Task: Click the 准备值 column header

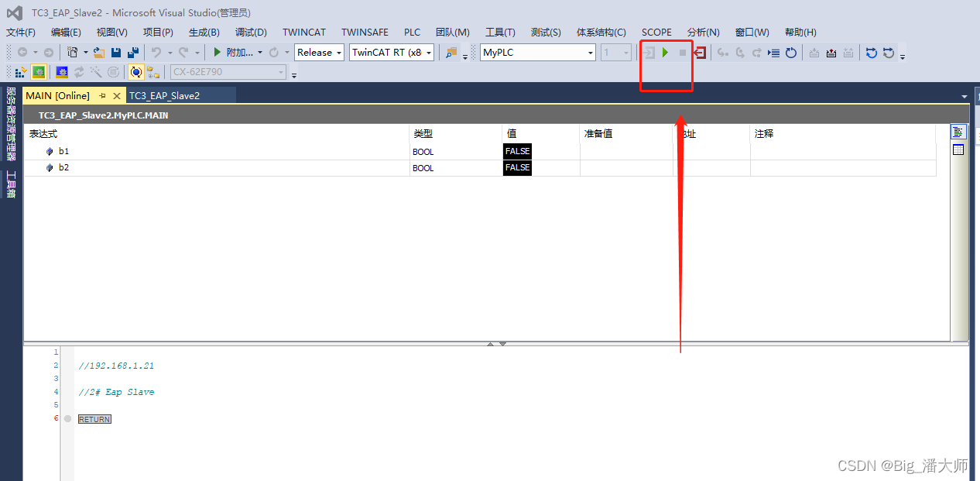Action: [x=598, y=134]
